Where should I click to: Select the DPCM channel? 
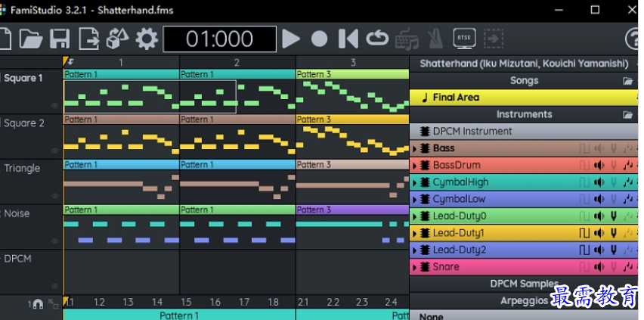(17, 259)
